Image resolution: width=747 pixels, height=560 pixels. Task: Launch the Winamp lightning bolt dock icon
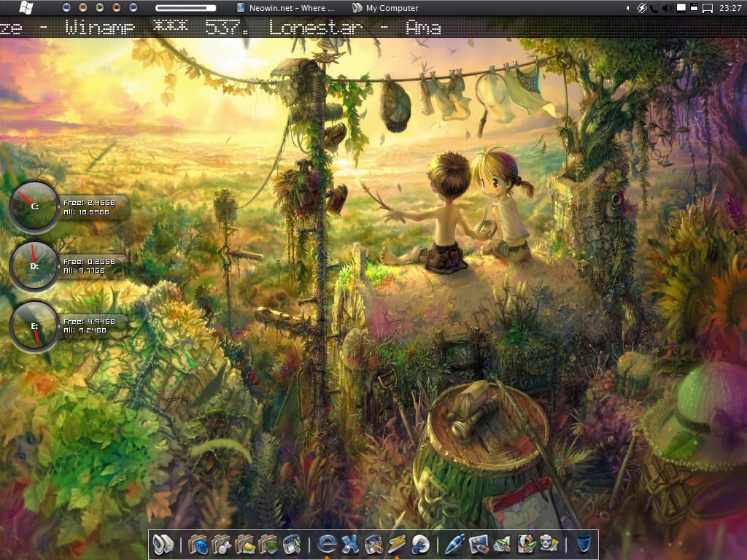pos(397,544)
